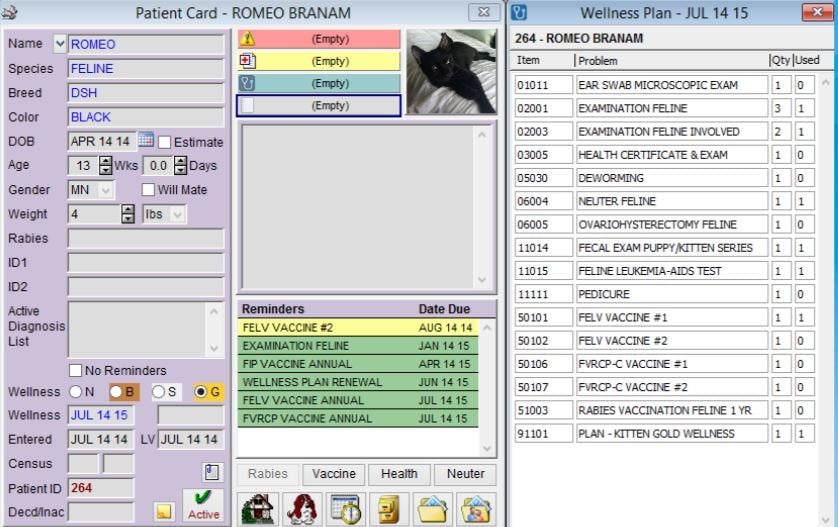Select NEUTER FELINE in Wellness Plan
This screenshot has width=838, height=527.
point(672,201)
